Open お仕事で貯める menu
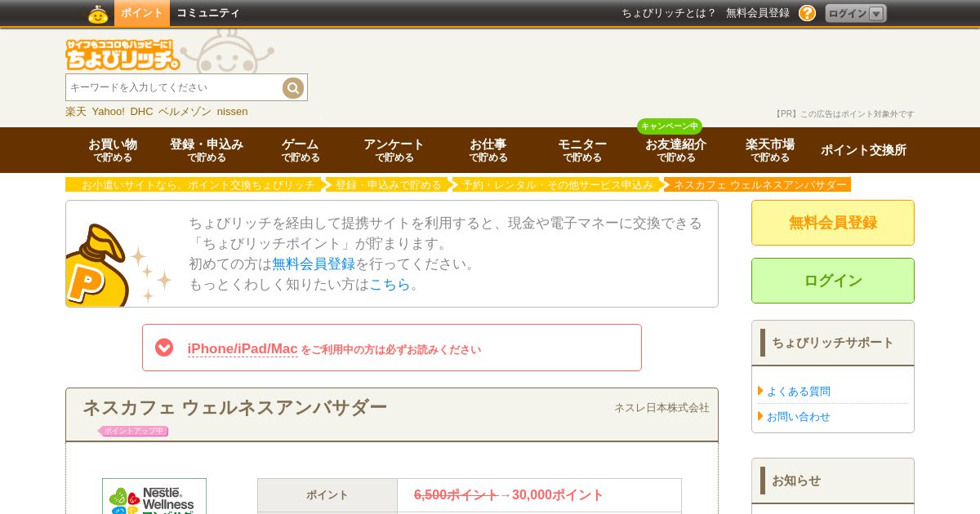The image size is (980, 514). 488,150
